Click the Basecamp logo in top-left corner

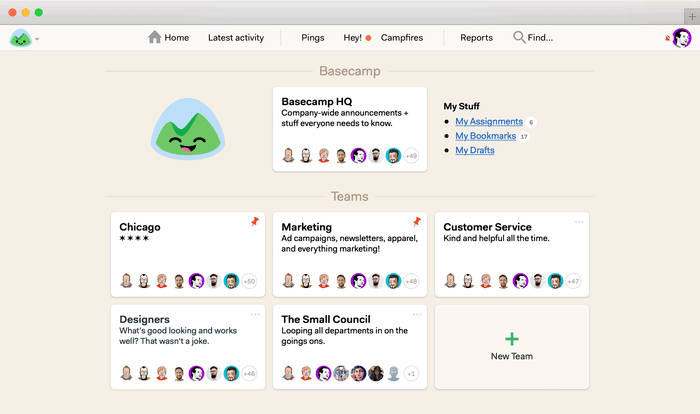[20, 38]
